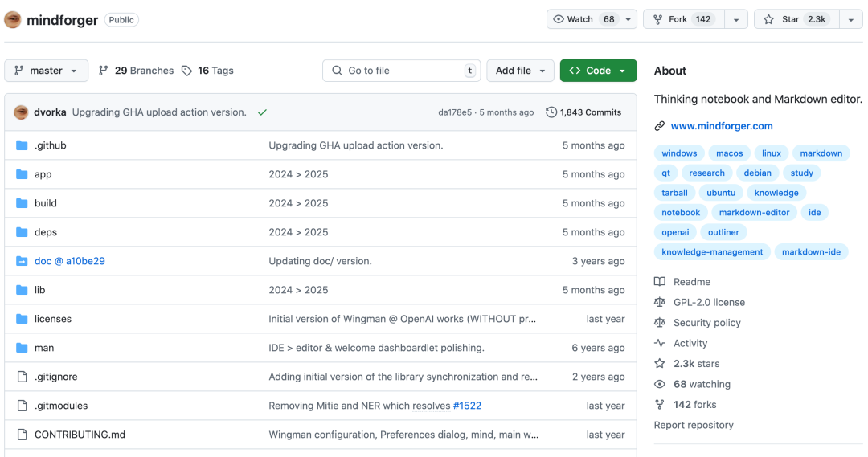Screen dimensions: 868x457
Task: Click the .gitmodules file icon
Action: (23, 406)
